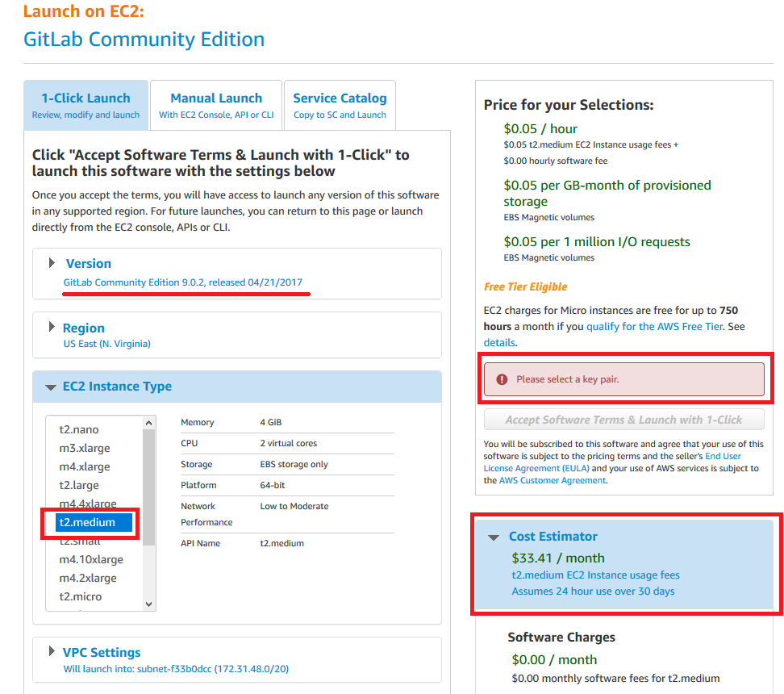Collapse the Cost Estimator panel

click(494, 537)
